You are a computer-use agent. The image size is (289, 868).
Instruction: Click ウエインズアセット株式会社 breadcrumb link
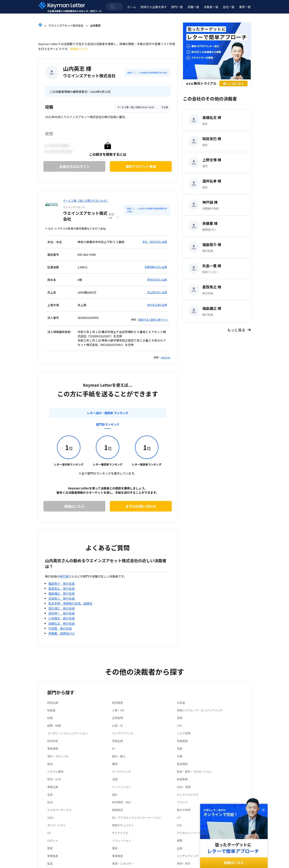[x=66, y=26]
